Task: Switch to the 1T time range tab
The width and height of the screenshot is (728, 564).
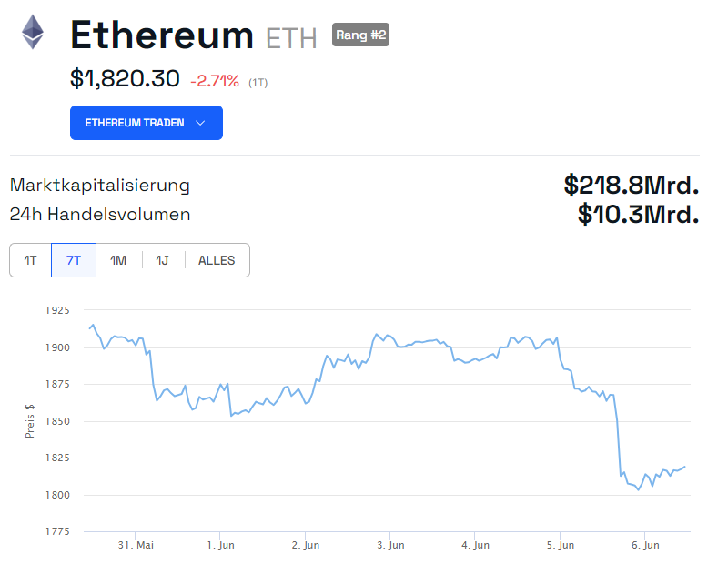Action: 29,260
